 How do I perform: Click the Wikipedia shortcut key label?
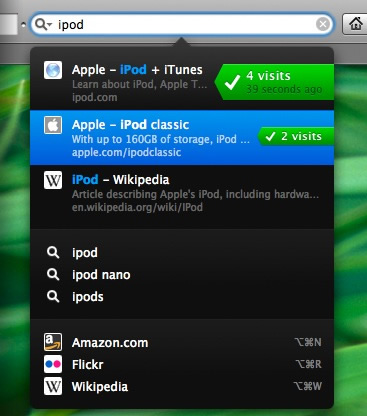click(x=307, y=386)
